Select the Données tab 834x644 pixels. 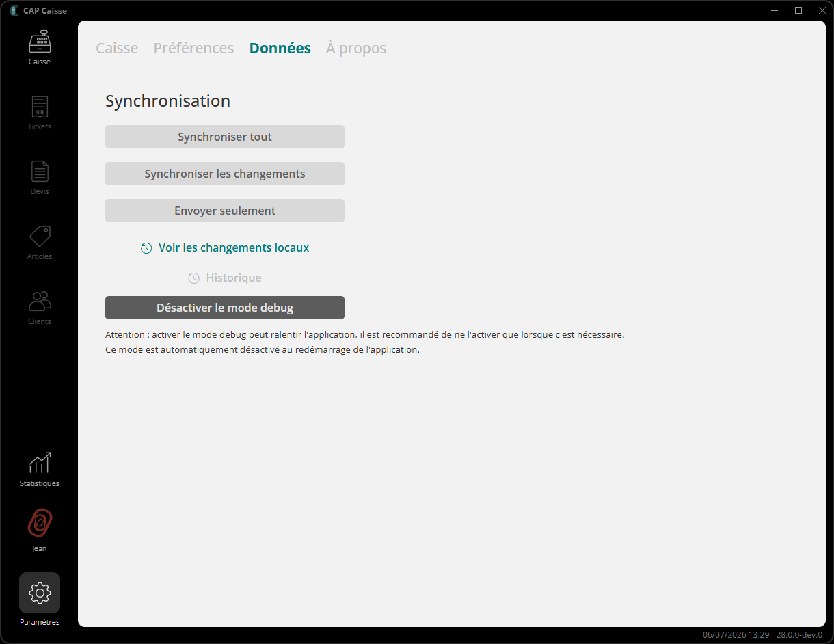click(x=280, y=49)
